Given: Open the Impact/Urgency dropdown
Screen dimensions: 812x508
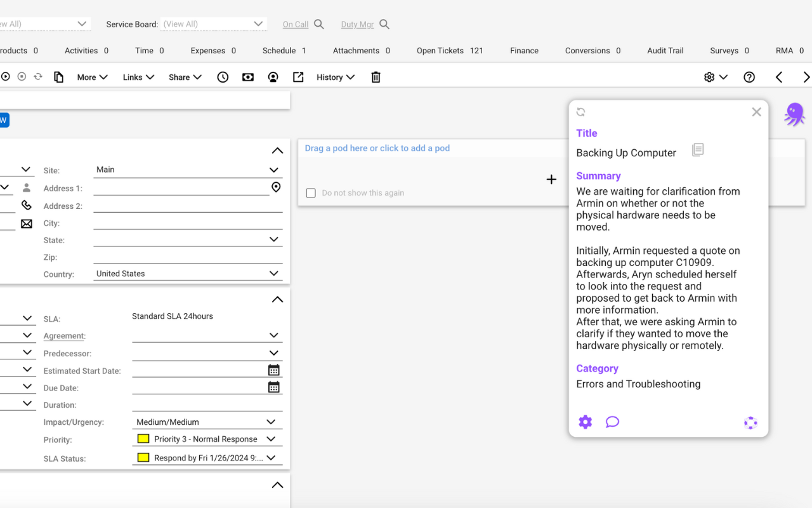Looking at the screenshot, I should tap(271, 422).
